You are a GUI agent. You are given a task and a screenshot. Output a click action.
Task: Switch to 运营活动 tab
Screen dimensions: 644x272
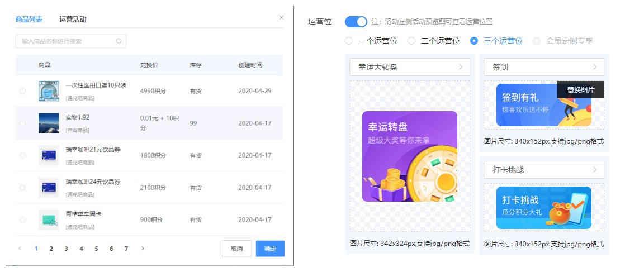73,20
